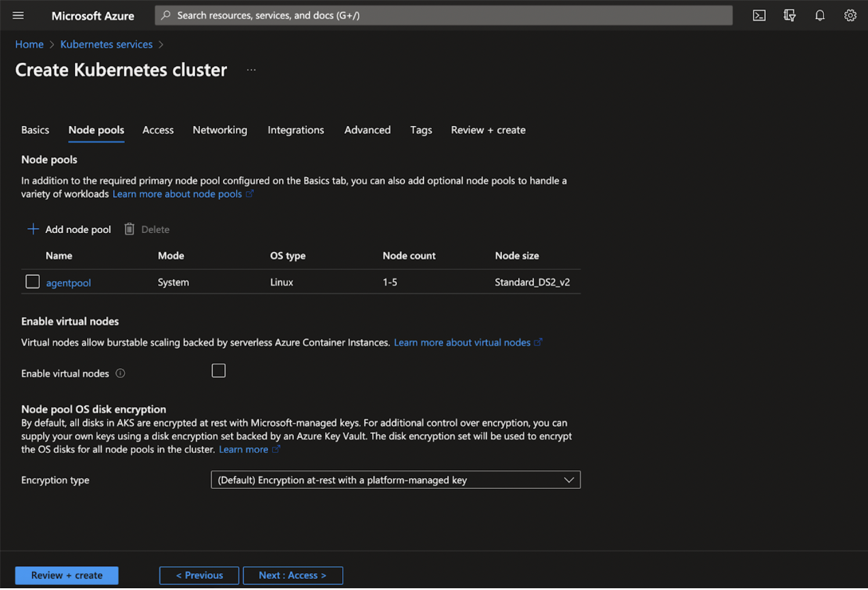Click the Node count column header
This screenshot has width=868, height=590.
tap(409, 256)
